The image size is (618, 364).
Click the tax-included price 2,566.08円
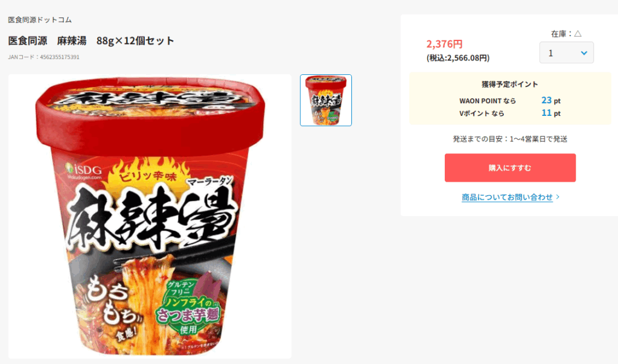[x=458, y=58]
